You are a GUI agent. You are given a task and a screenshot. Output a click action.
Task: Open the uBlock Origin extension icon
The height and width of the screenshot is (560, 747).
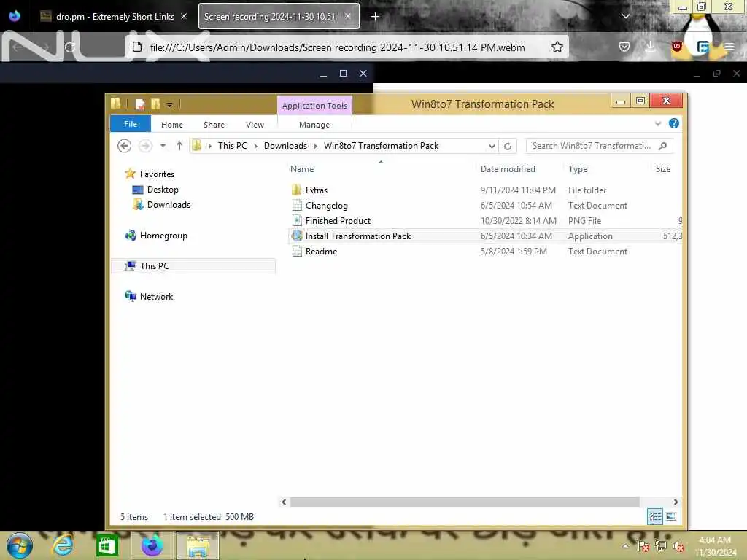676,46
